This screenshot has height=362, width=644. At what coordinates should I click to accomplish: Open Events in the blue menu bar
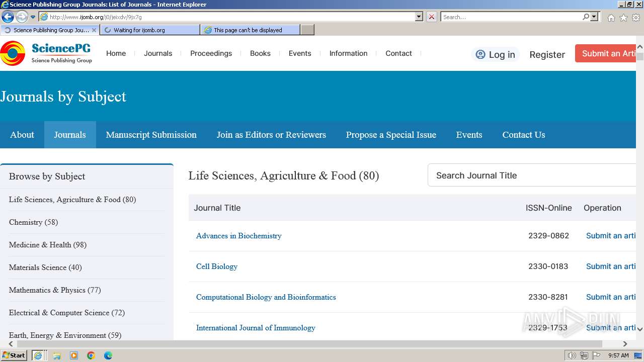tap(469, 135)
